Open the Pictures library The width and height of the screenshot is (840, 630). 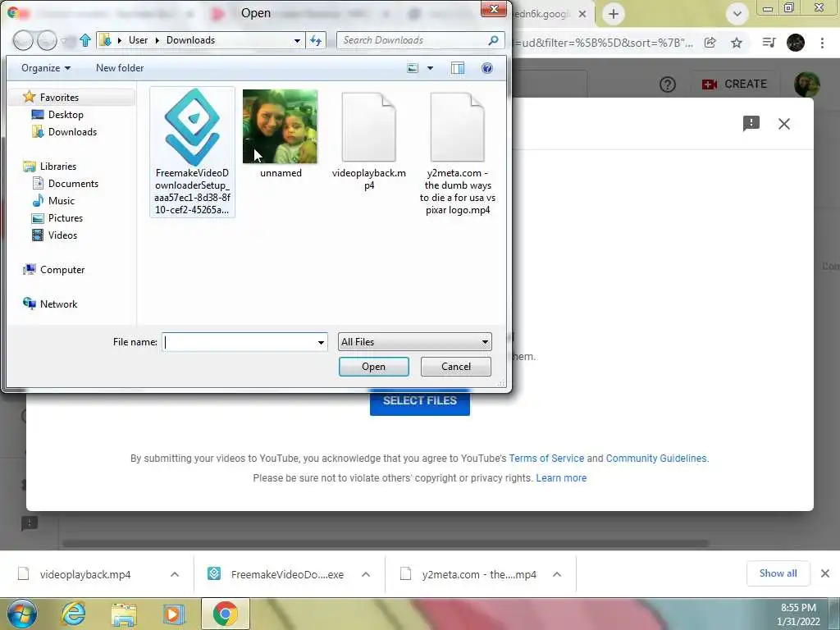pyautogui.click(x=66, y=218)
